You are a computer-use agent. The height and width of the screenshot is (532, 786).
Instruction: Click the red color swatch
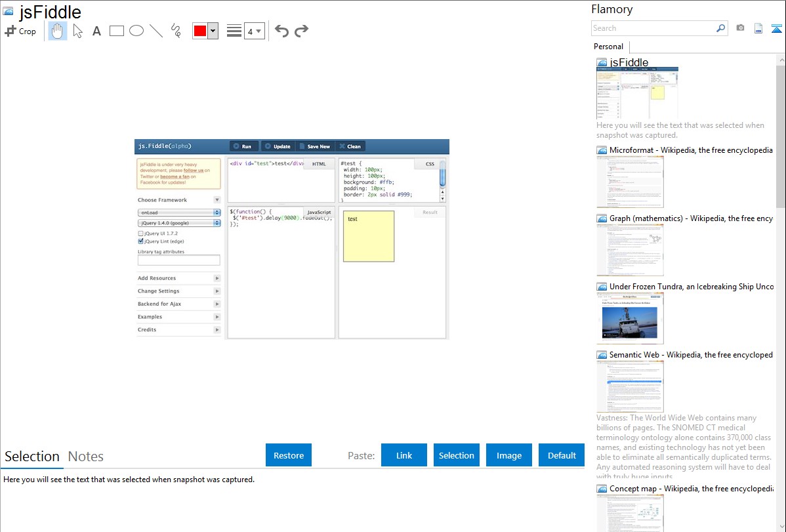[x=200, y=31]
